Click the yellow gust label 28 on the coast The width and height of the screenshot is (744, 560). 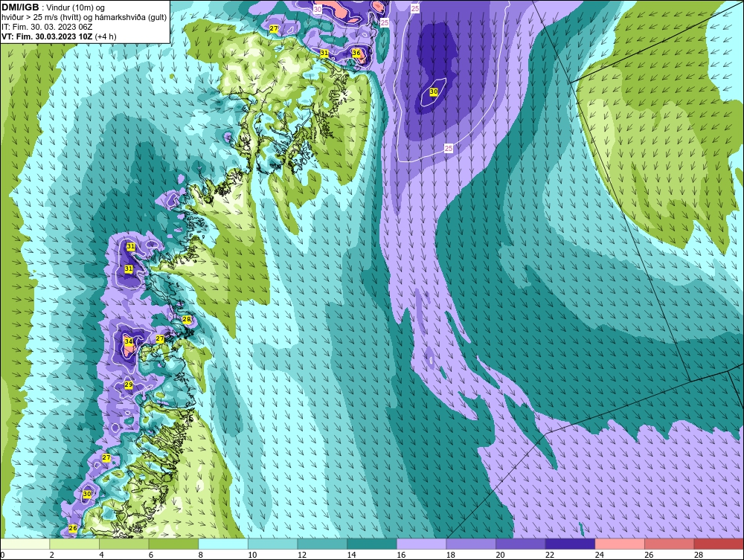187,319
